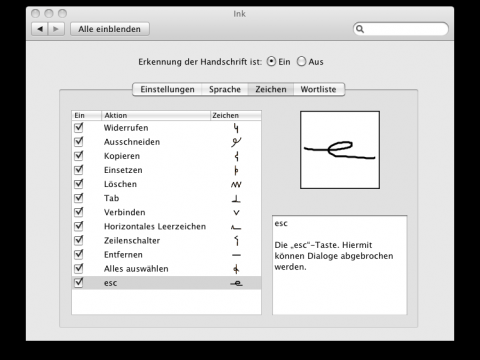Screen dimensions: 480x360
Task: Click the Widerrufen gesture glyph
Action: pyautogui.click(x=236, y=128)
